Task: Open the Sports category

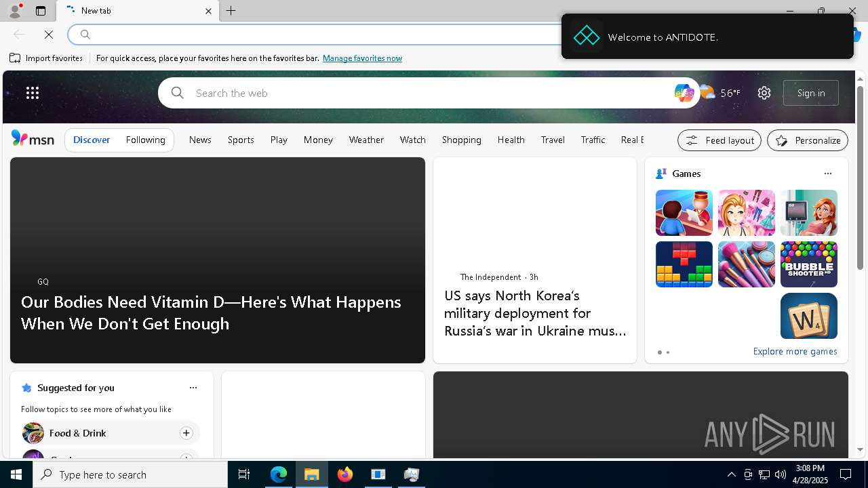Action: click(241, 140)
